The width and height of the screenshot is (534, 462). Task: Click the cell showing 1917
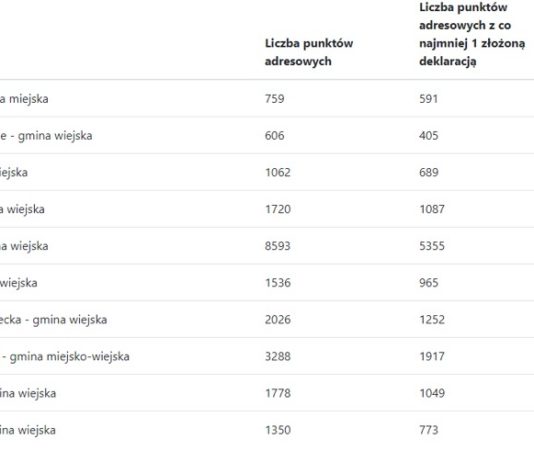pyautogui.click(x=432, y=356)
